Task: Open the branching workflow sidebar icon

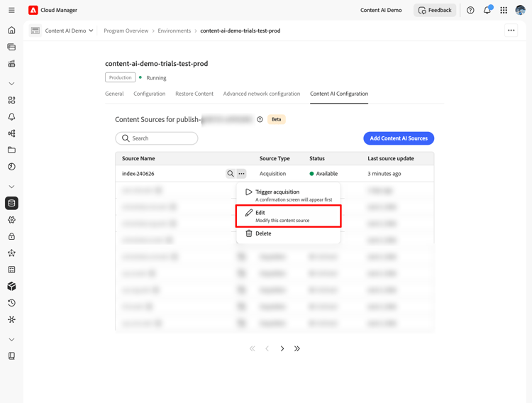Action: coord(11,133)
